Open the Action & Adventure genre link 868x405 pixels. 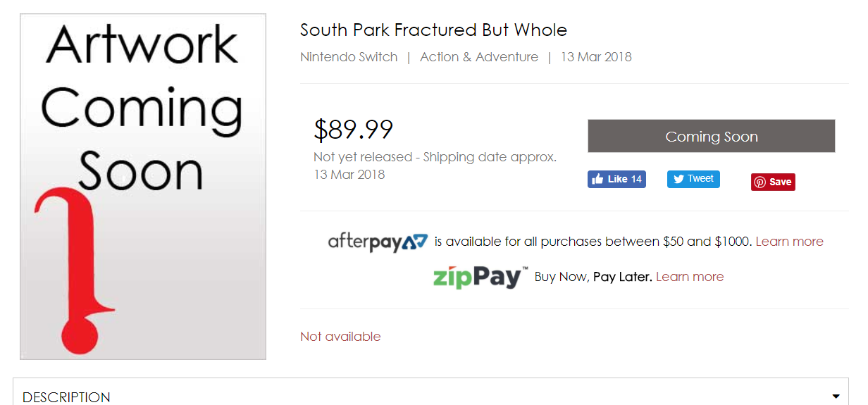pos(479,57)
